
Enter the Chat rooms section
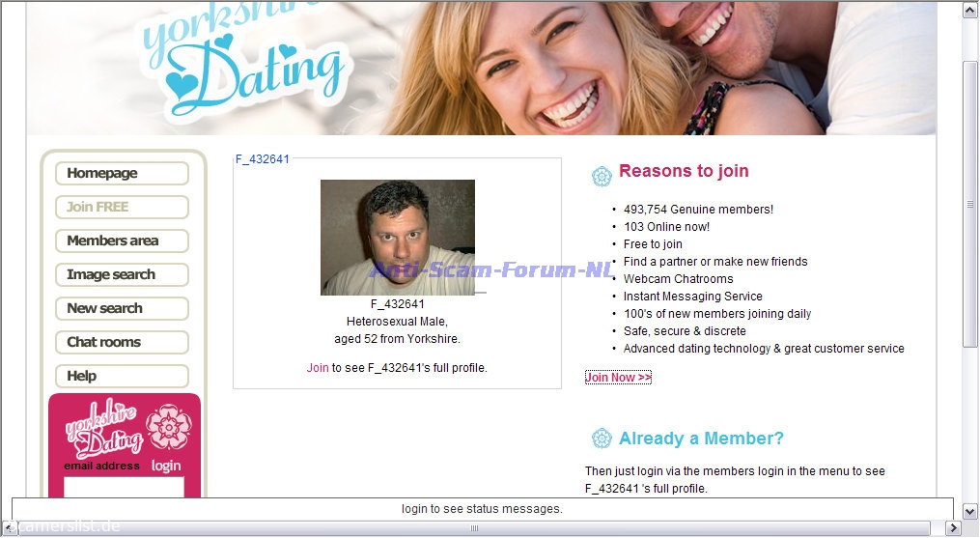click(122, 343)
